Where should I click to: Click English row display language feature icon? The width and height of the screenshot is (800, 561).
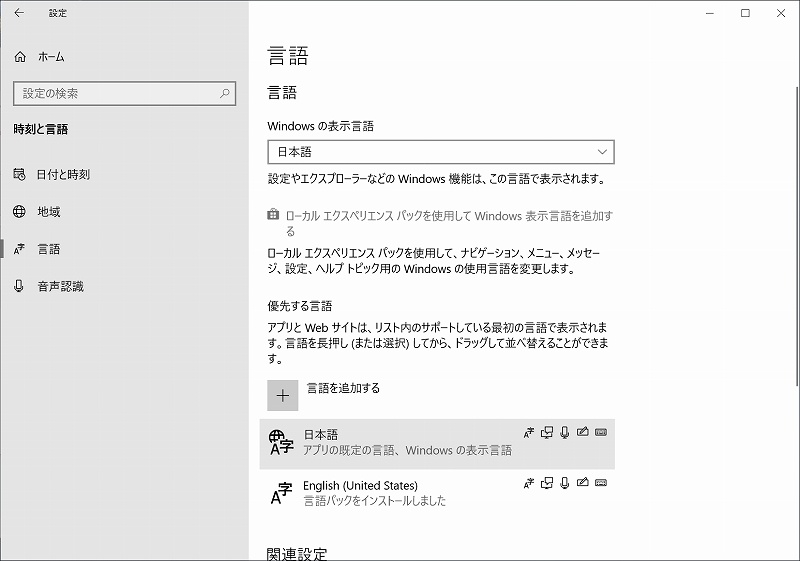coord(529,483)
